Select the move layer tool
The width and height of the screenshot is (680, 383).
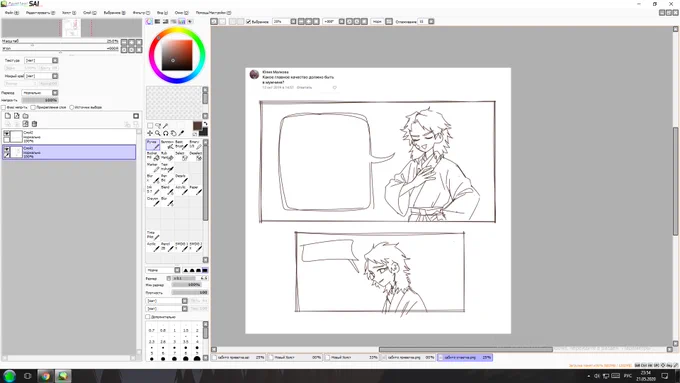[150, 133]
